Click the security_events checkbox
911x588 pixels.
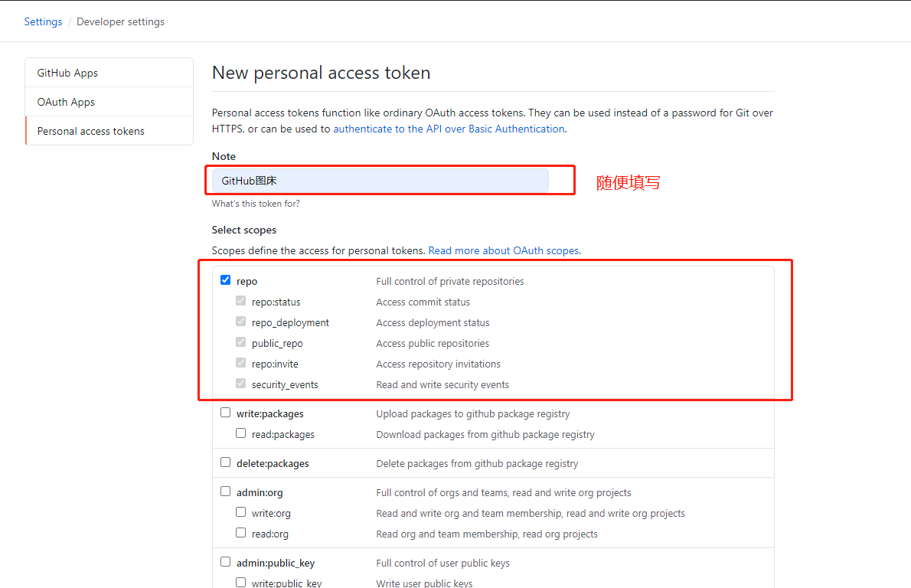pos(240,384)
